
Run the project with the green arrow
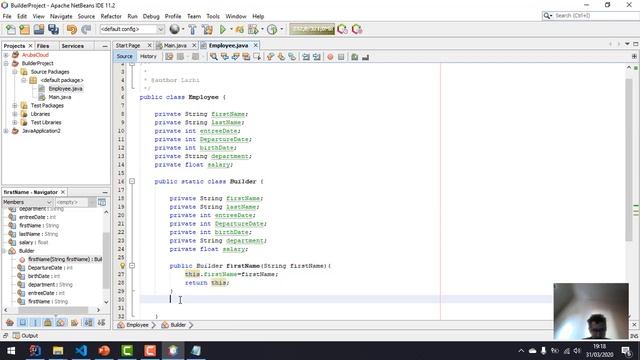click(x=222, y=29)
